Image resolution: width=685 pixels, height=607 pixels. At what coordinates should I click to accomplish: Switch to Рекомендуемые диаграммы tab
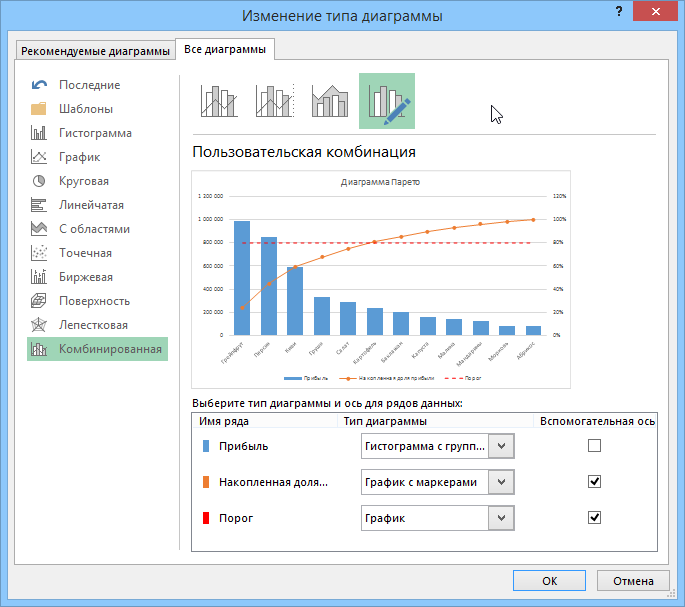pos(95,51)
